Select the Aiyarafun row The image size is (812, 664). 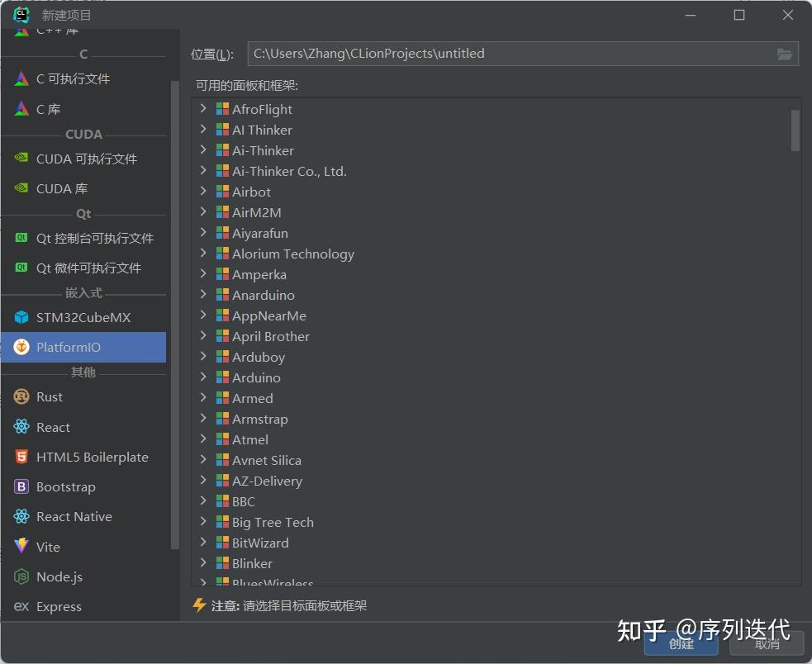click(496, 233)
